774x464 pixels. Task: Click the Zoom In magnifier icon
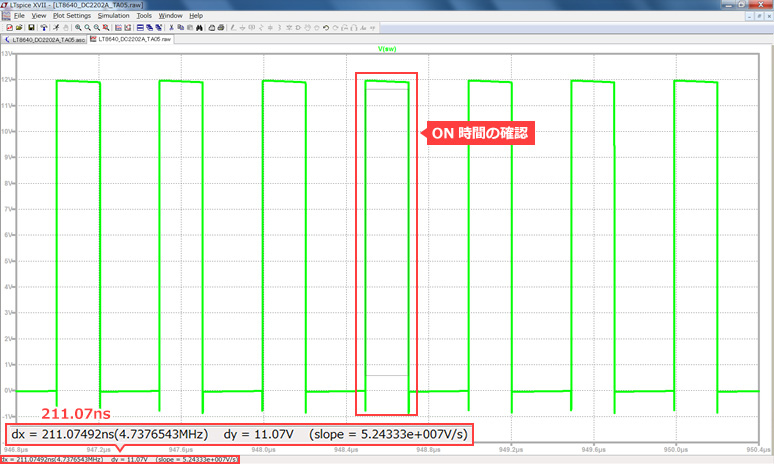click(78, 28)
